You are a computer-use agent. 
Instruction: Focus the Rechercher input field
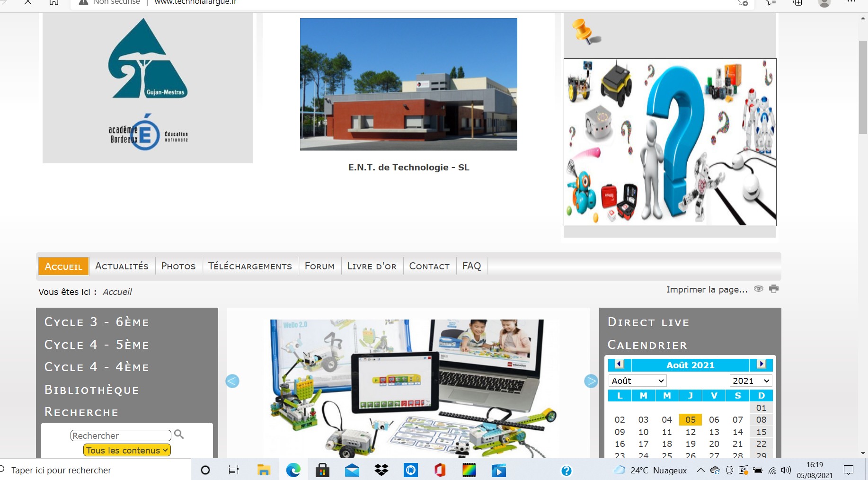(121, 436)
